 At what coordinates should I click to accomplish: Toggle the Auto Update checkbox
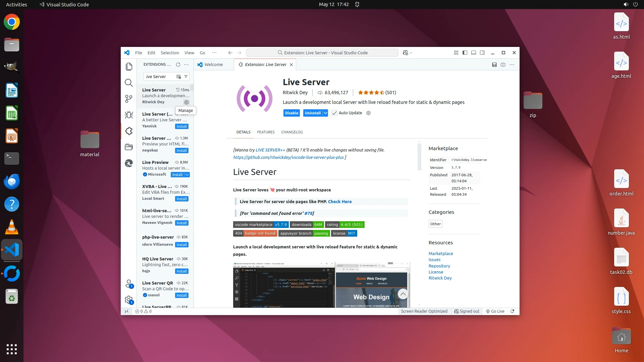(334, 113)
